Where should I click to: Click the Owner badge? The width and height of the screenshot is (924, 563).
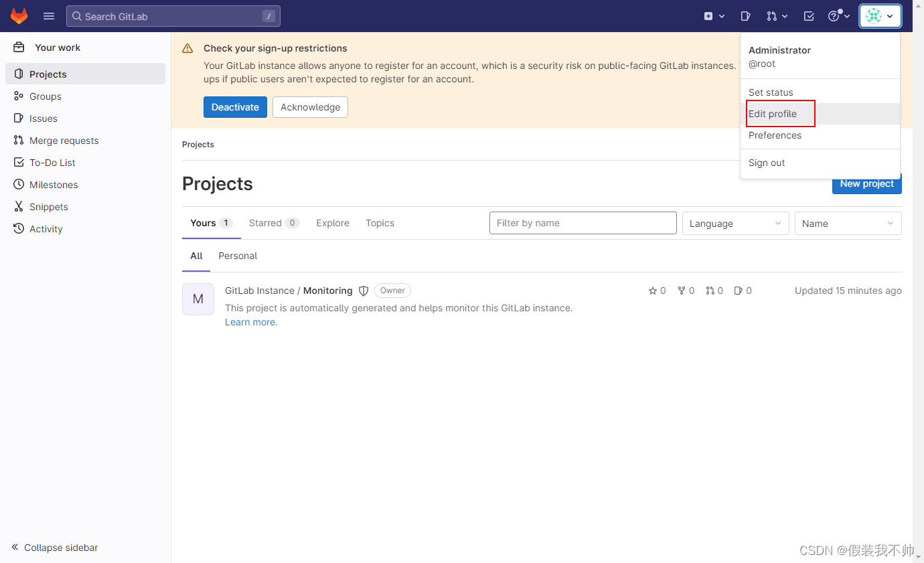(392, 291)
